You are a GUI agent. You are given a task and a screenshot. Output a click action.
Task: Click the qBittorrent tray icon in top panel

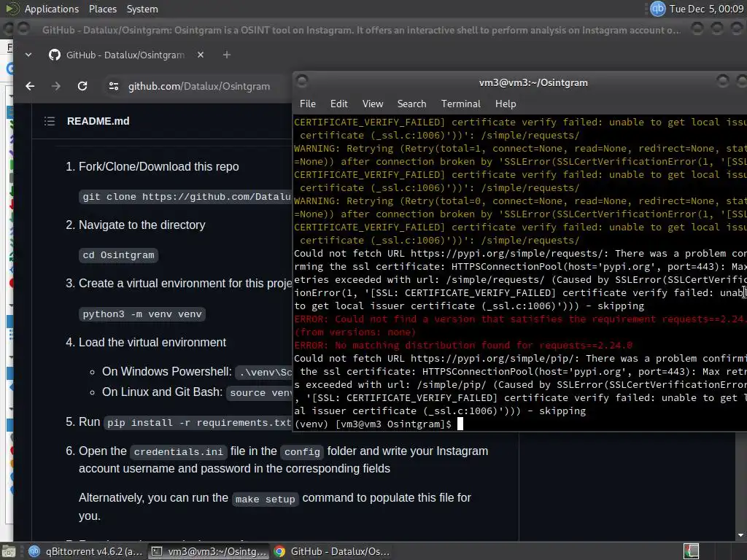657,9
